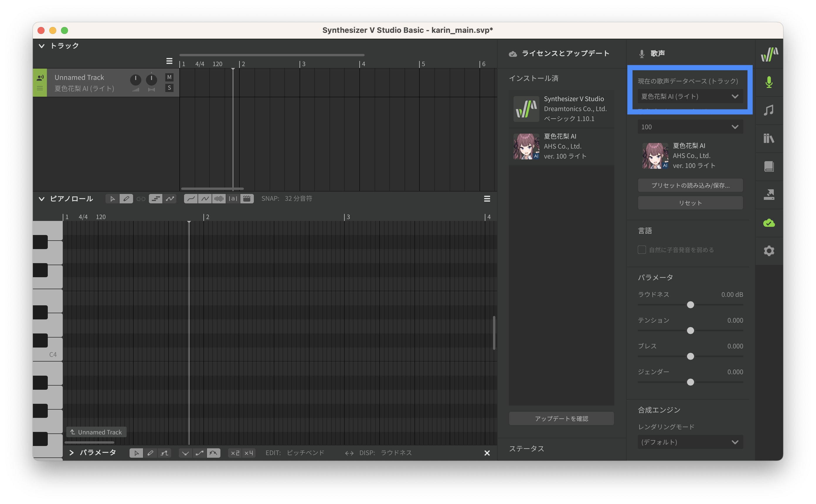Click the リセット button

coord(690,203)
